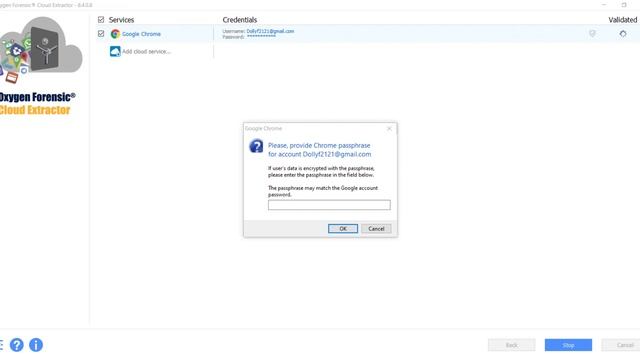Click the Validated column header

click(622, 20)
